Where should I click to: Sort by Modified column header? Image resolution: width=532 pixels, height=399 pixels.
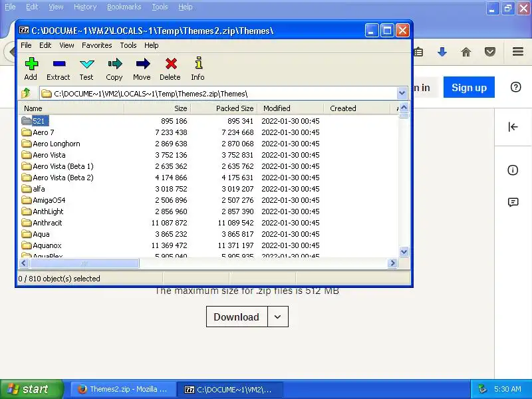pos(290,108)
